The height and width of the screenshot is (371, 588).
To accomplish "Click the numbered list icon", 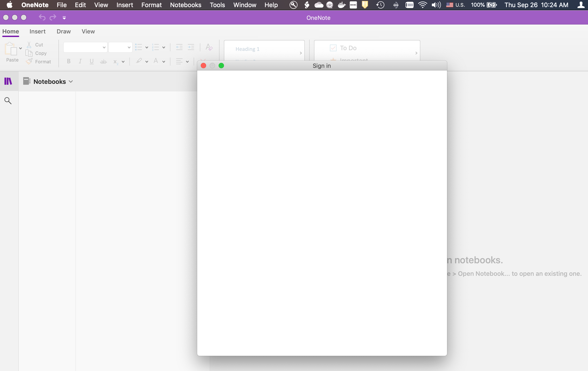I will pyautogui.click(x=155, y=47).
